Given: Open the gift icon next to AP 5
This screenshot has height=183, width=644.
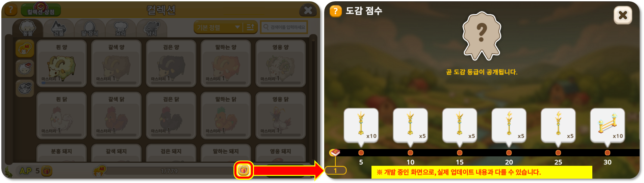Looking at the screenshot, I should pyautogui.click(x=47, y=171).
